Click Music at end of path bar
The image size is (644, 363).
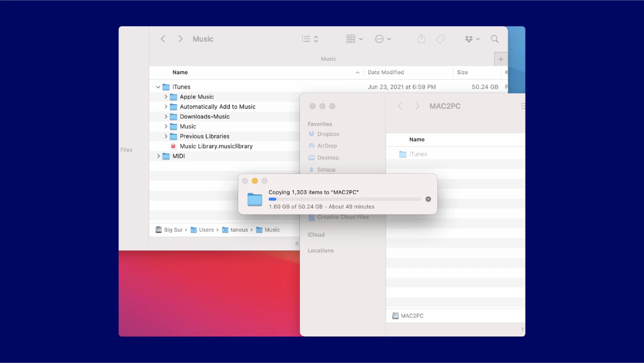[268, 230]
